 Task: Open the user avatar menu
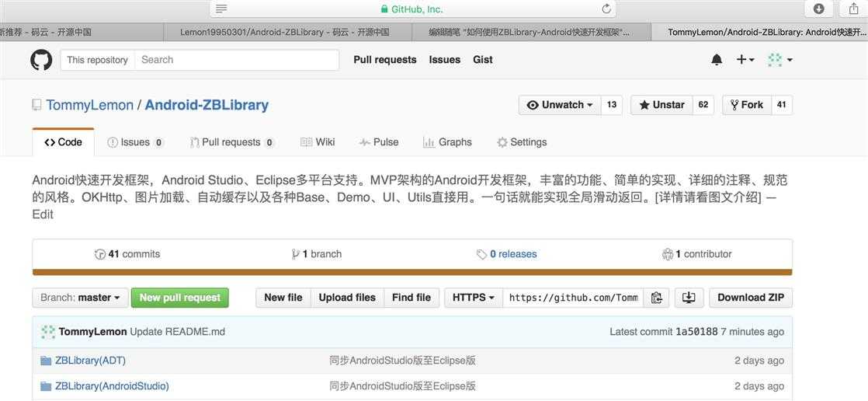click(x=780, y=60)
